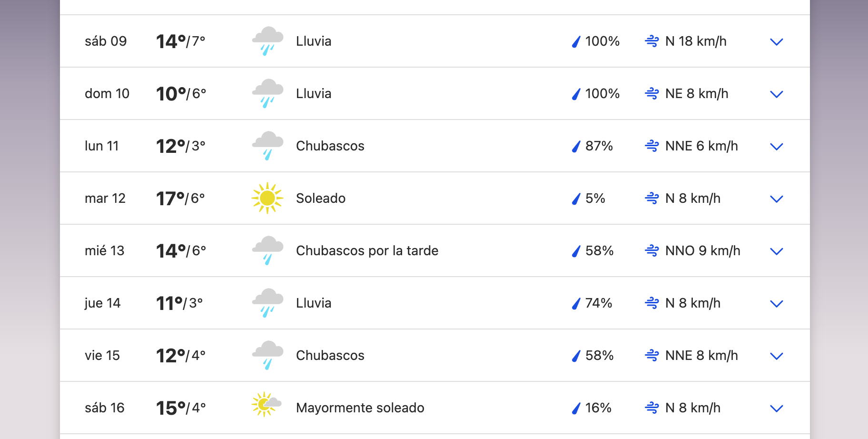This screenshot has height=439, width=868.
Task: Click the wind icon beside N 18 km/h
Action: pos(652,41)
